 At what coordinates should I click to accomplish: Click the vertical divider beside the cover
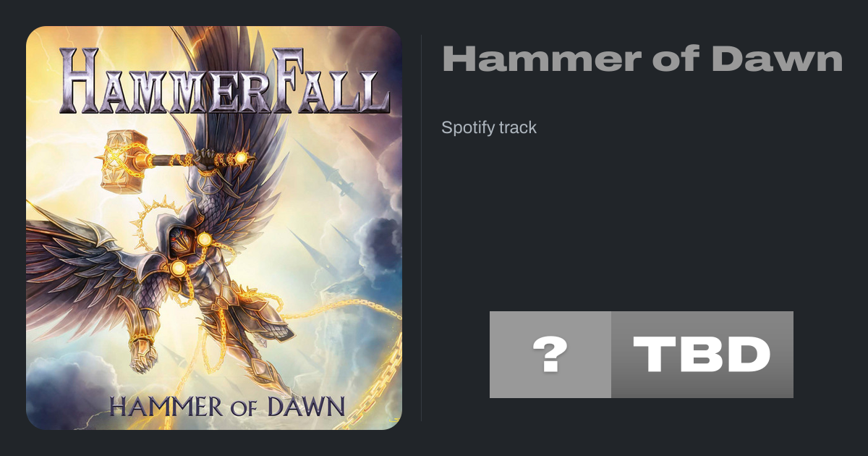[422, 228]
